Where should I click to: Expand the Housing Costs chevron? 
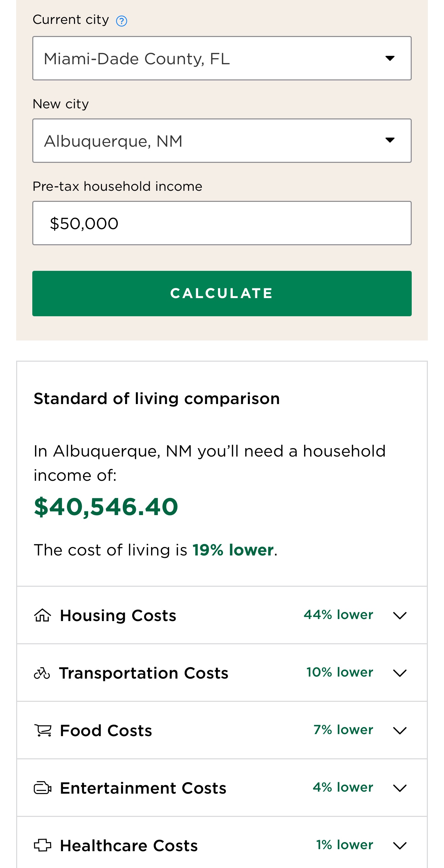[400, 616]
